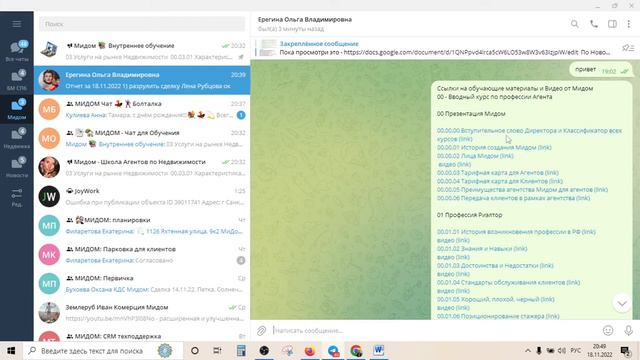This screenshot has width=640, height=360.
Task: Select the 'Все чаты' folder
Action: pos(17,51)
